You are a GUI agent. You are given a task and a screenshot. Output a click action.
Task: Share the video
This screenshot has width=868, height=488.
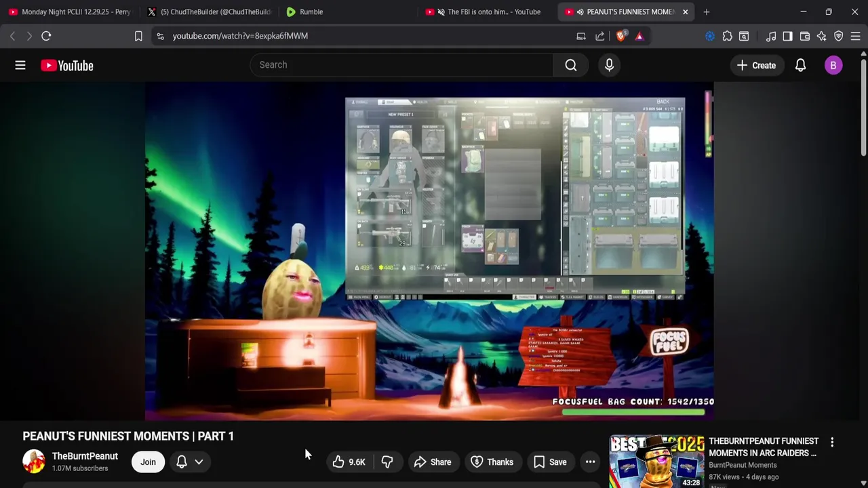432,462
